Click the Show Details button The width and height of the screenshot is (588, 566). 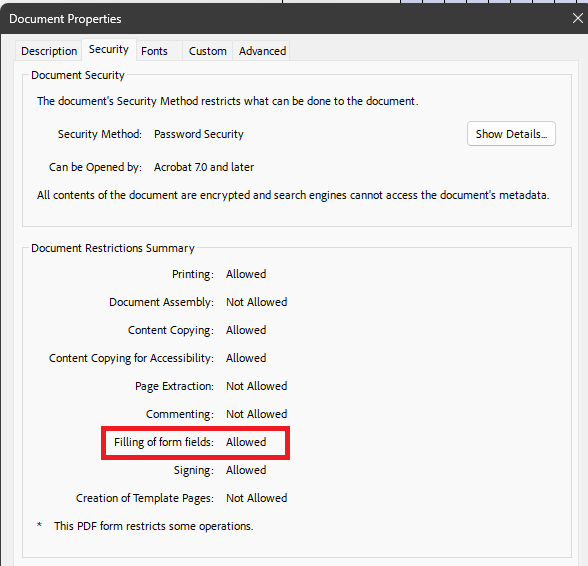click(x=511, y=134)
